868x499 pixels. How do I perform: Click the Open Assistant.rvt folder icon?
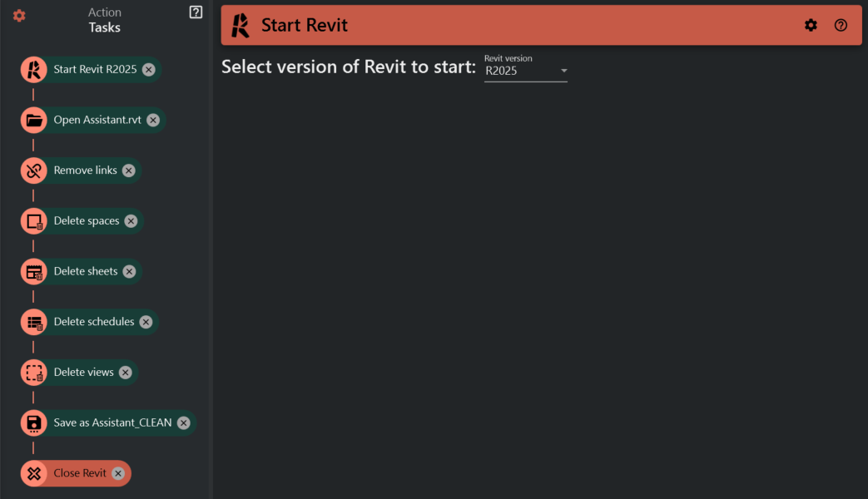click(32, 120)
